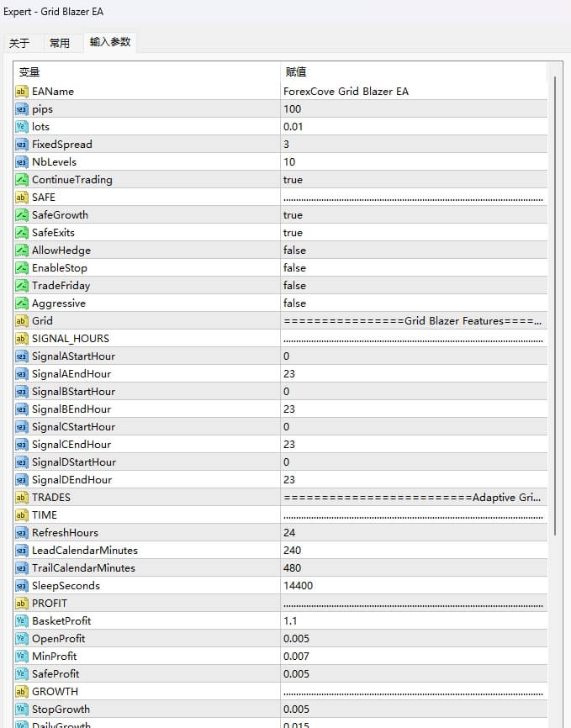Click the integer icon next to pips
Screen dimensions: 571x728
(x=22, y=109)
